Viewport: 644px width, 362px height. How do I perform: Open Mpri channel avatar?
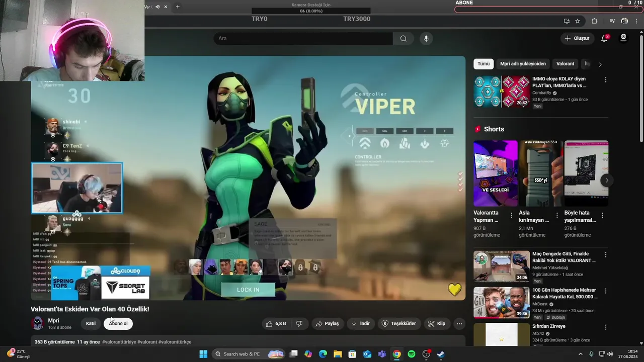[38, 323]
